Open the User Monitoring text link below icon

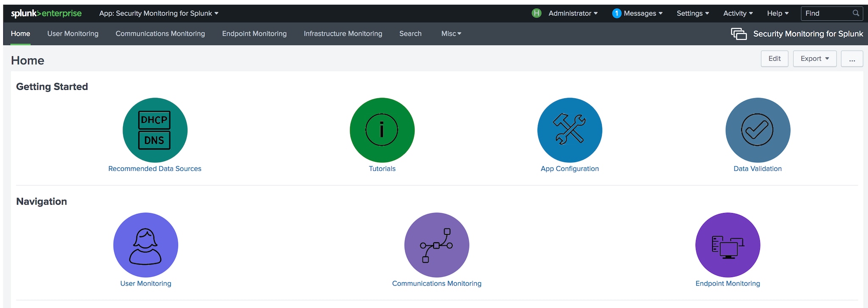tap(146, 283)
